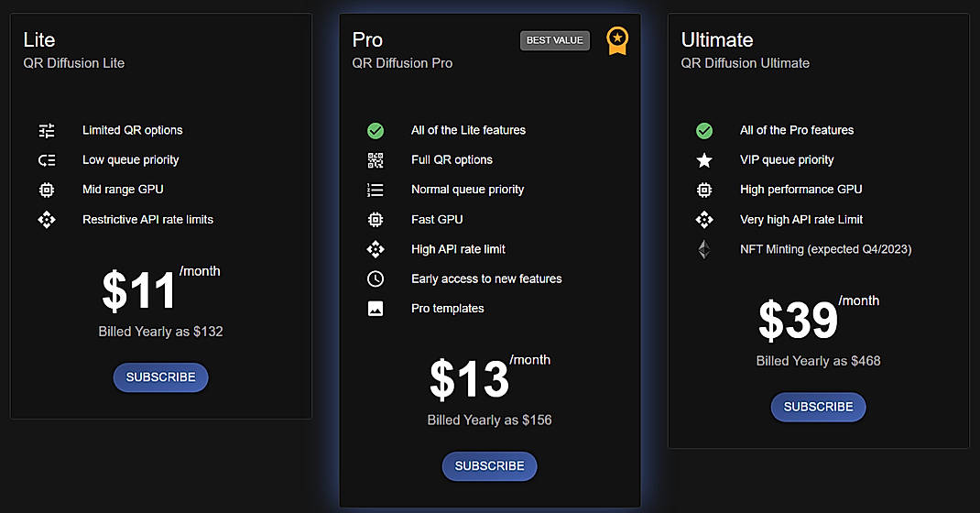Screen dimensions: 980x513
Task: Click the BEST VALUE badge
Action: pyautogui.click(x=555, y=40)
